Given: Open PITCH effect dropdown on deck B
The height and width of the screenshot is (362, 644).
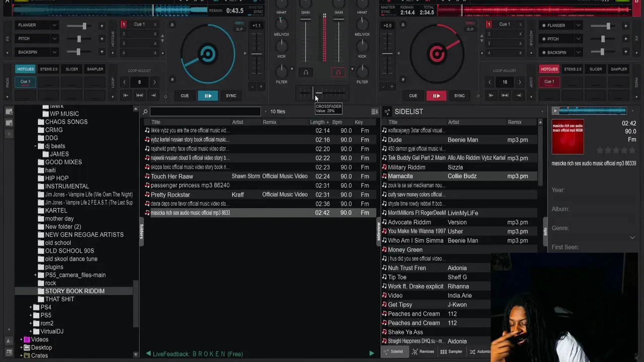Looking at the screenshot, I should (578, 39).
